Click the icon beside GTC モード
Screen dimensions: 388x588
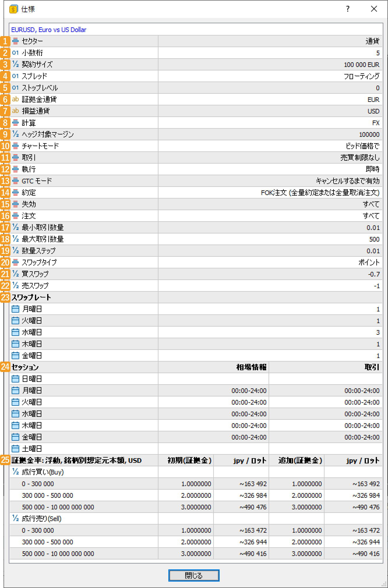click(x=16, y=181)
